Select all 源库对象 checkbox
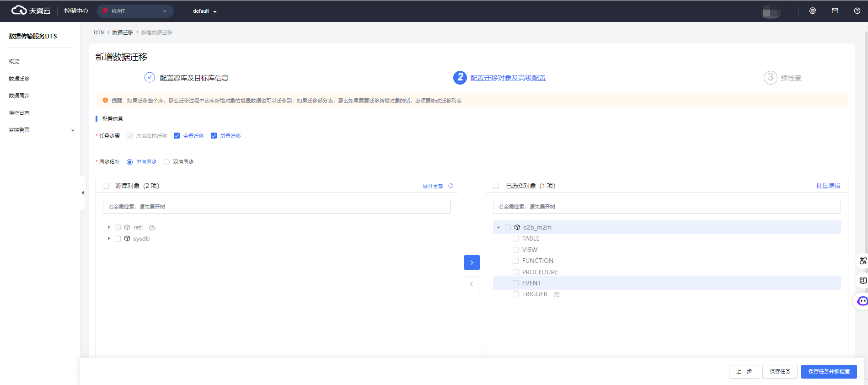This screenshot has height=385, width=868. point(106,186)
